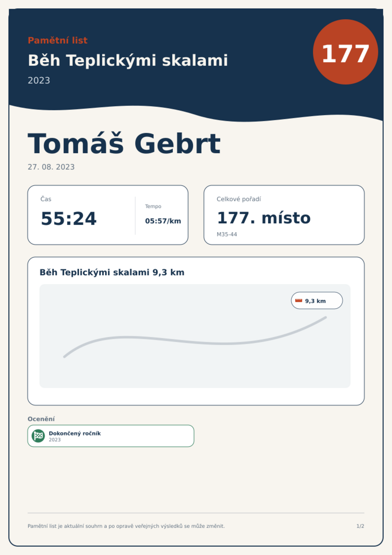392x555 pixels.
Task: Click the footer disclaimer text
Action: coord(126,526)
